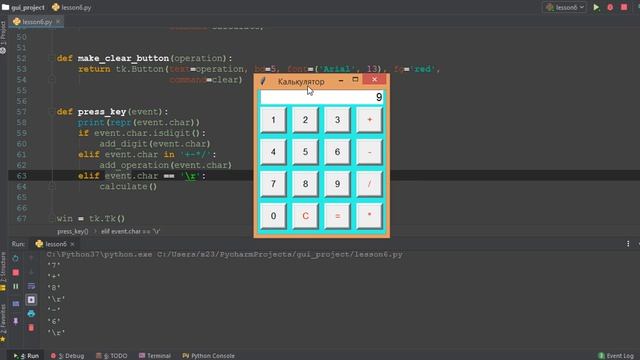The height and width of the screenshot is (360, 640).
Task: Open the Python Console tool window
Action: point(209,356)
